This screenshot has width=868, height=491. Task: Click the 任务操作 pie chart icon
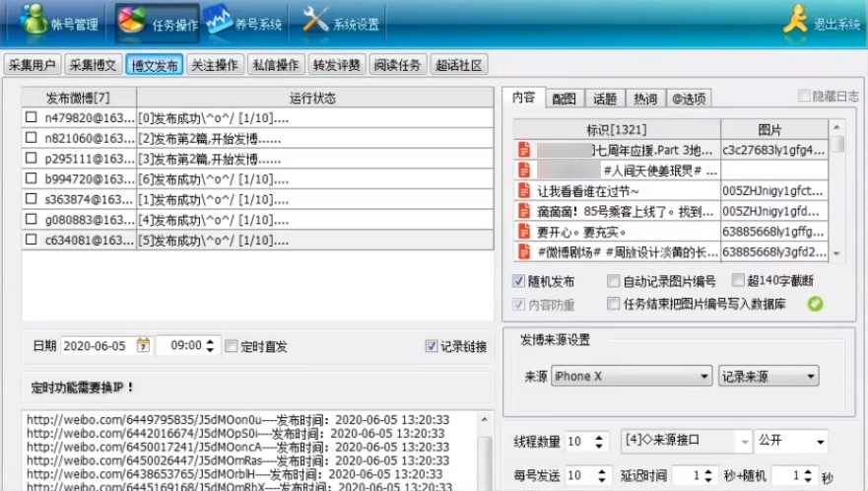pyautogui.click(x=132, y=21)
